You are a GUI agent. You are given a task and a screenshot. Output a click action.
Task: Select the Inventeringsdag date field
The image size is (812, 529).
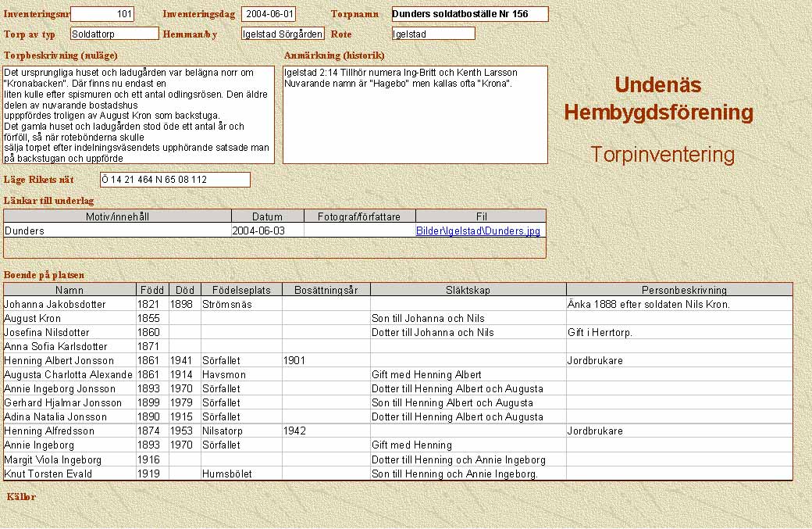pos(269,14)
